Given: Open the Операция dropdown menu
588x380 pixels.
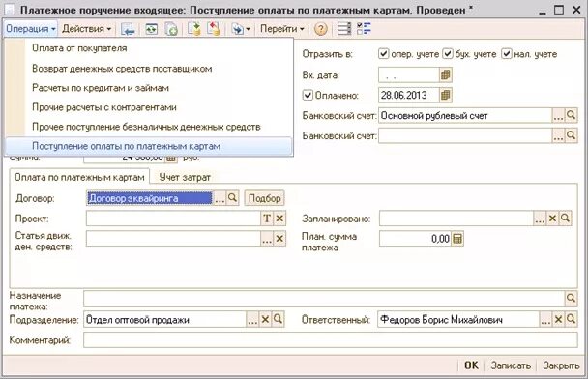Looking at the screenshot, I should [x=31, y=29].
